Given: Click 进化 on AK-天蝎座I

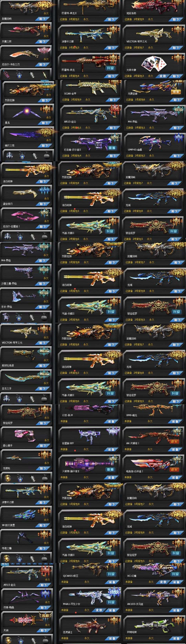Looking at the screenshot, I should pos(174,442).
